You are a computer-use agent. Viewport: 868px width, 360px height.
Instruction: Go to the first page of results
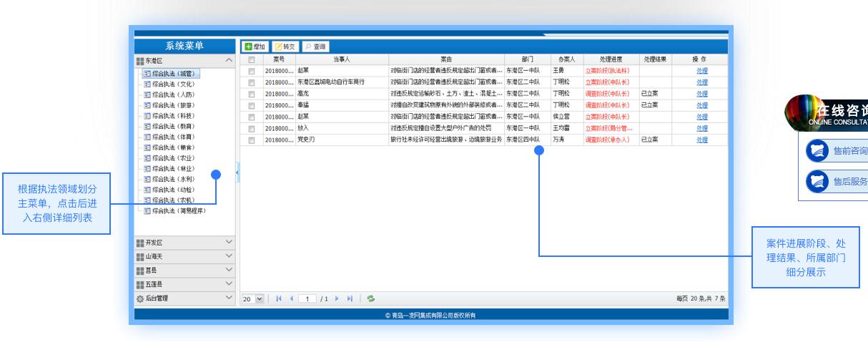click(279, 298)
